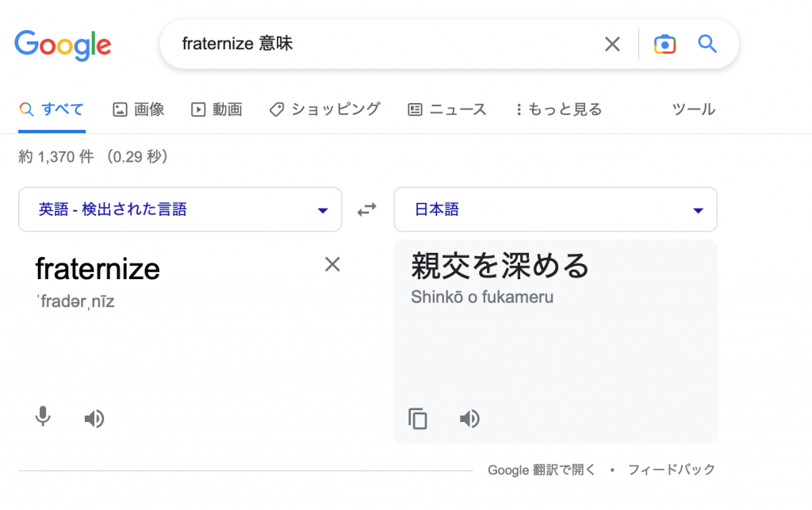Click the magnifying glass search button

tap(707, 44)
